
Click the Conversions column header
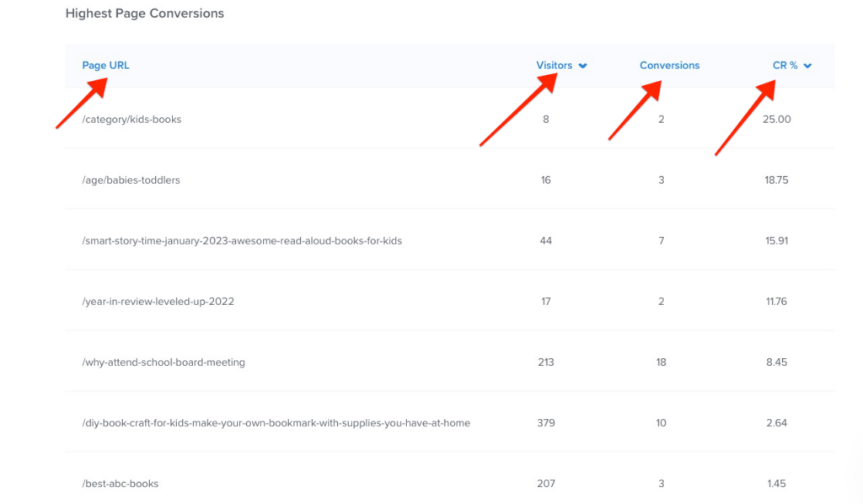coord(669,65)
